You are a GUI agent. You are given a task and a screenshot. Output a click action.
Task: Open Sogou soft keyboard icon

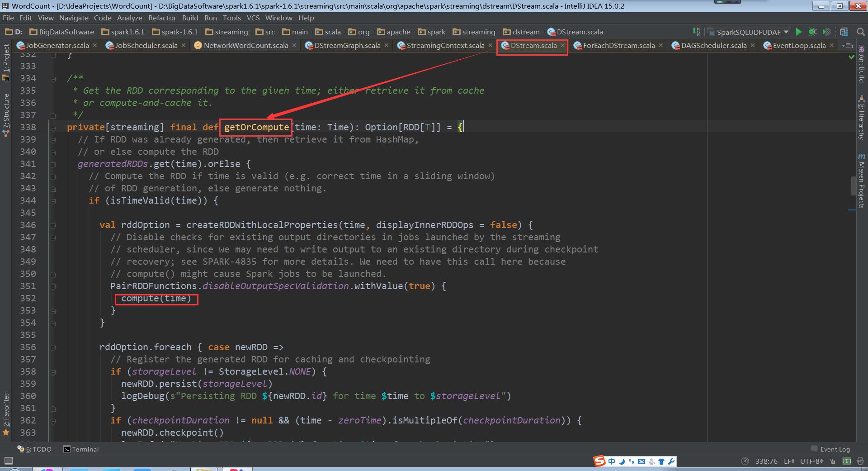(642, 461)
